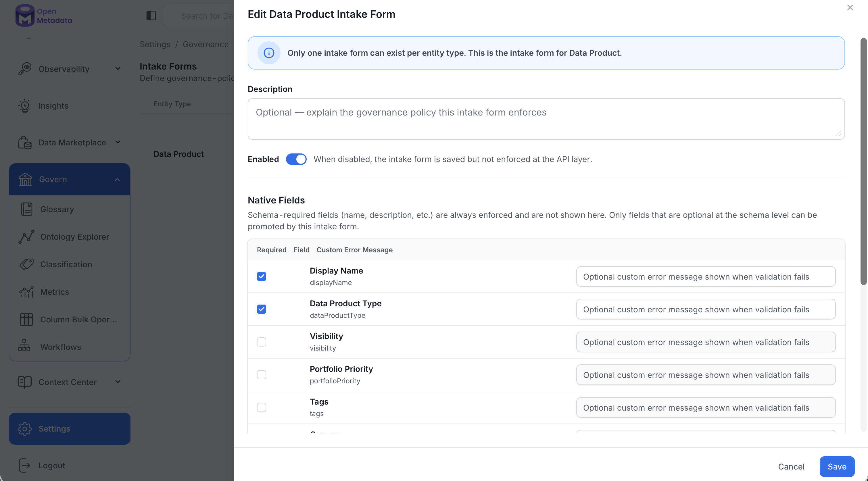
Task: Expand the Data Marketplace chevron
Action: click(118, 142)
